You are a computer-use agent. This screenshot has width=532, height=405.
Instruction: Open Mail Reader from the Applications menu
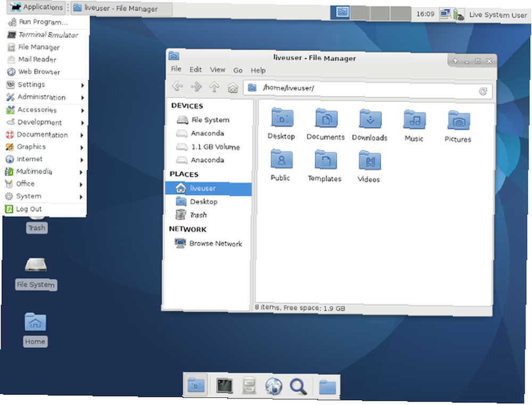(46, 59)
